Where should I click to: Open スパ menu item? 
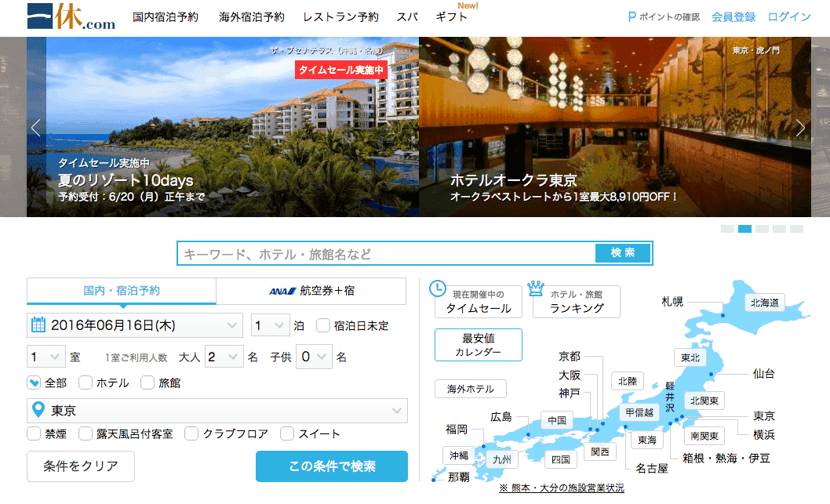click(x=407, y=17)
